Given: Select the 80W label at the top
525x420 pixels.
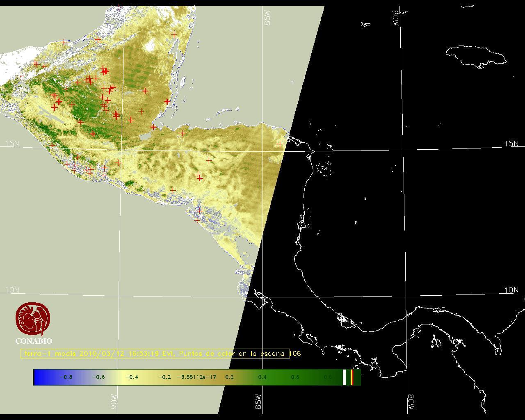Looking at the screenshot, I should tap(396, 18).
